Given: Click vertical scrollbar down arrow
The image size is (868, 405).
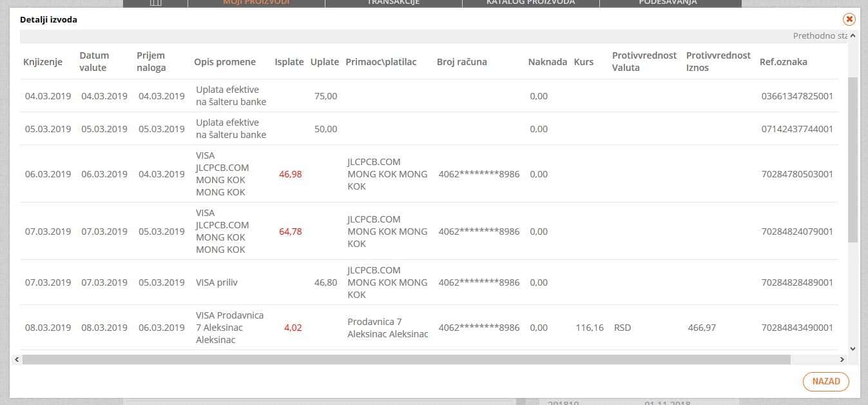Looking at the screenshot, I should (853, 349).
